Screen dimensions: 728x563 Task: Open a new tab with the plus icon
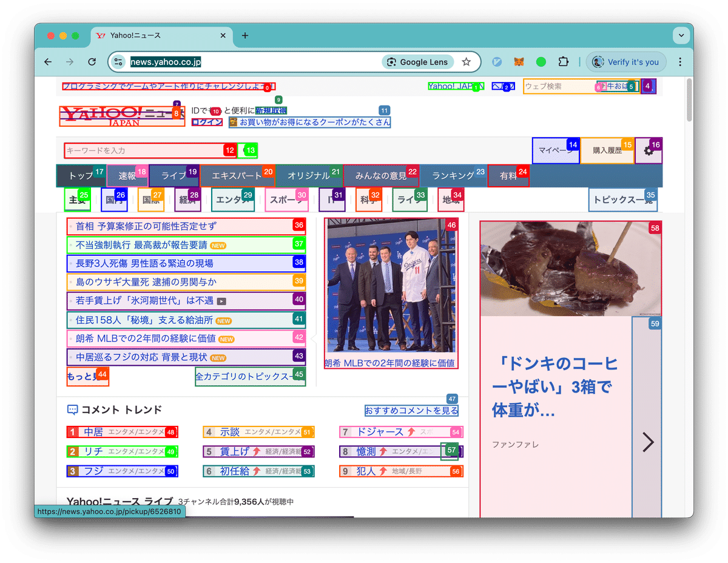point(245,36)
